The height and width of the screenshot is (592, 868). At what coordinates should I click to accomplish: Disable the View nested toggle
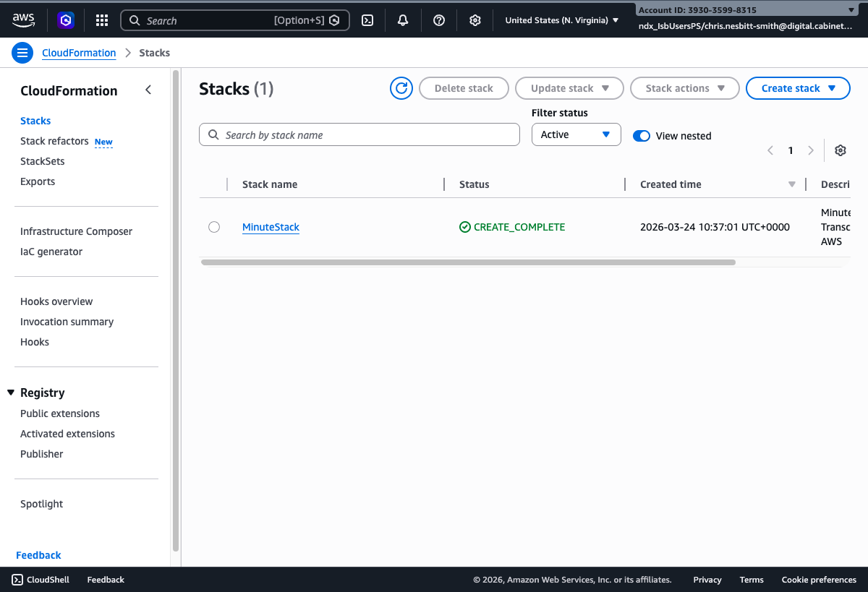tap(641, 135)
